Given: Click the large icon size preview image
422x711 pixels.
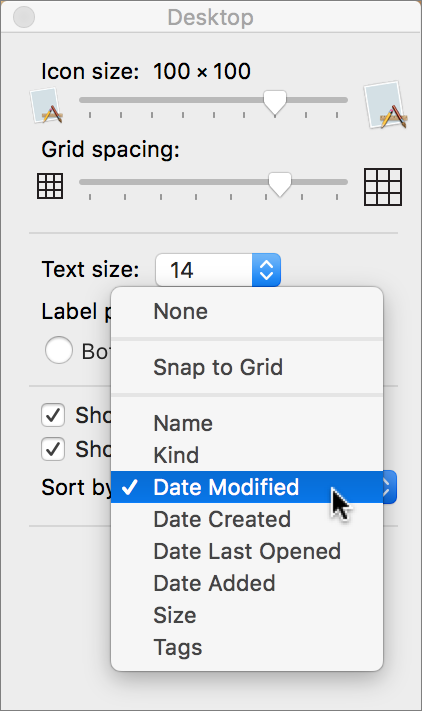Looking at the screenshot, I should [x=385, y=105].
